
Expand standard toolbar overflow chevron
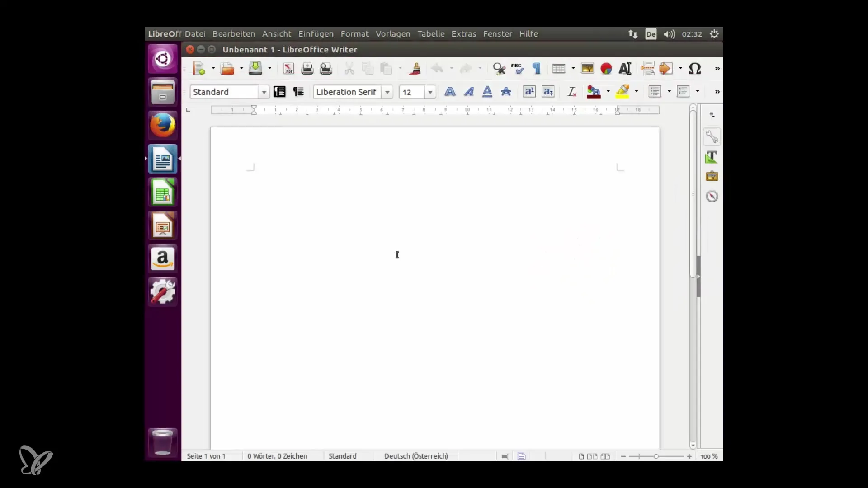pyautogui.click(x=717, y=69)
